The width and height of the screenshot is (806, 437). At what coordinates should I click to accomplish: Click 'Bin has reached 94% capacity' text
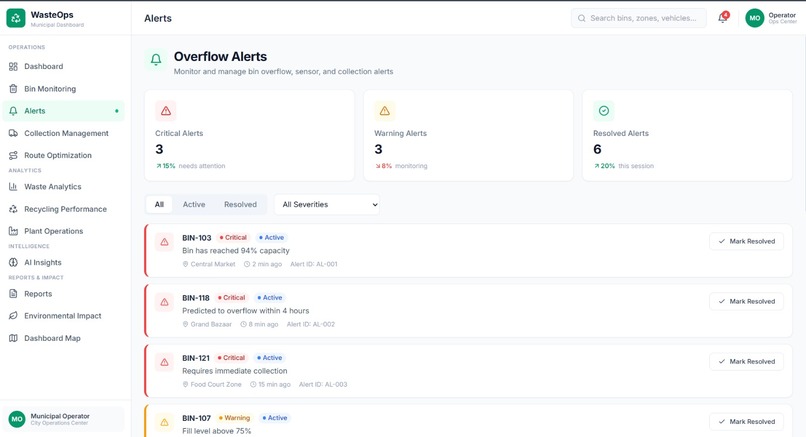click(236, 251)
